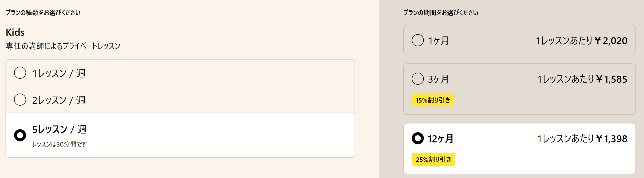The image size is (644, 178).
Task: Choose the 1ヶ月 radio circle
Action: pos(418,40)
